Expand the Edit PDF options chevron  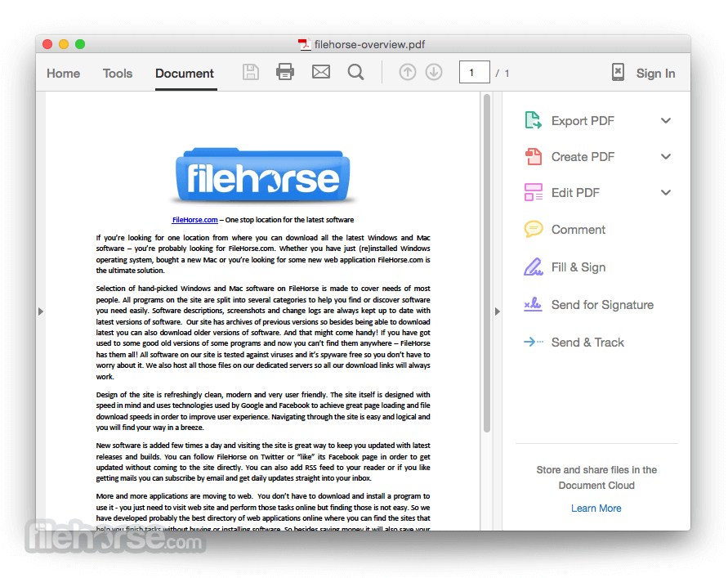coord(666,192)
